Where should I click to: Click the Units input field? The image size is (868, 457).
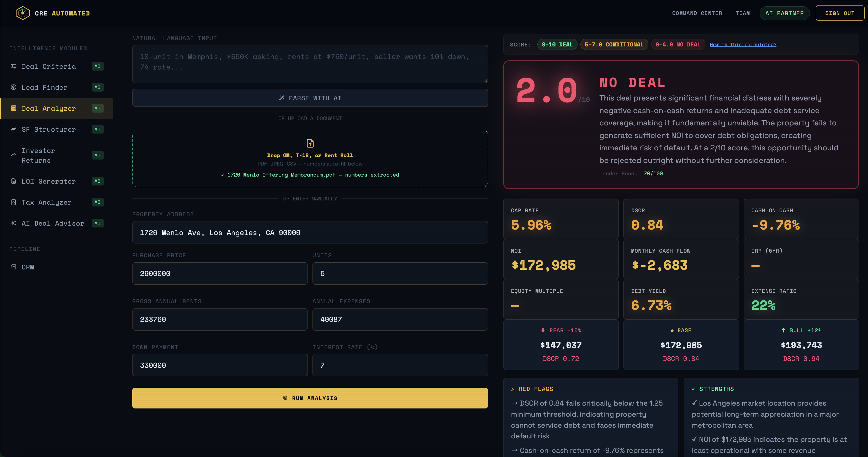[400, 273]
